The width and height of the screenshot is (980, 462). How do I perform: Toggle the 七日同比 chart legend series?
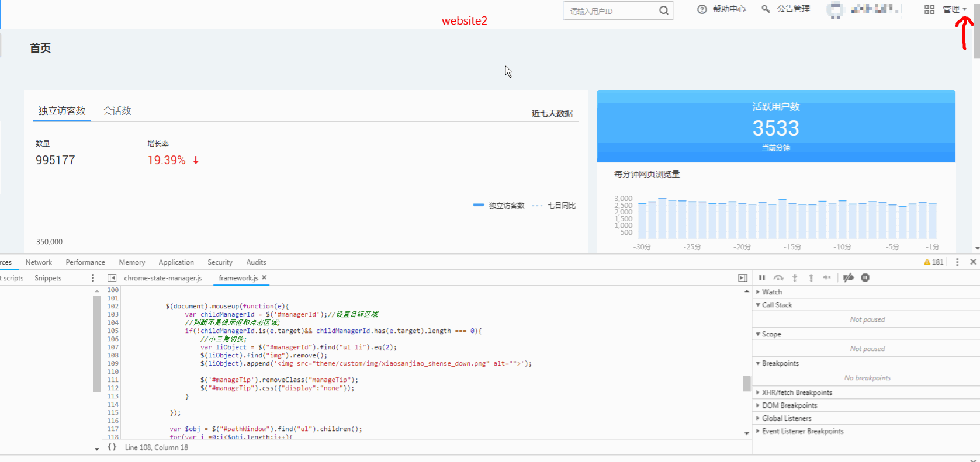click(x=554, y=206)
